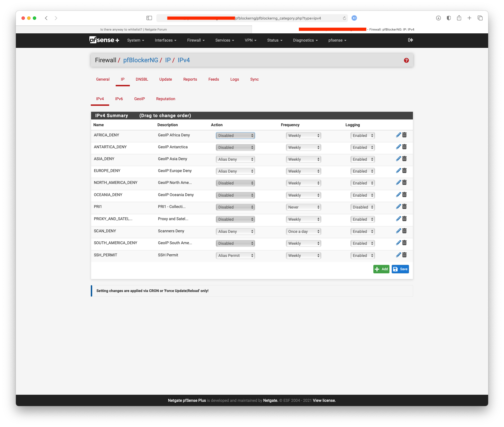504x427 pixels.
Task: Edit the NORTH_AMERICA_DENY alias with pencil icon
Action: 398,183
